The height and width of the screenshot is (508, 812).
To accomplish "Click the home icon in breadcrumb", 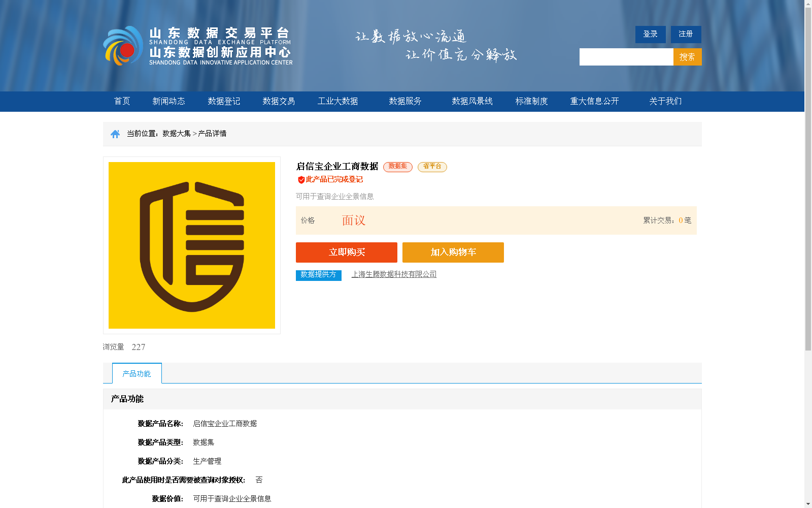I will pyautogui.click(x=115, y=134).
